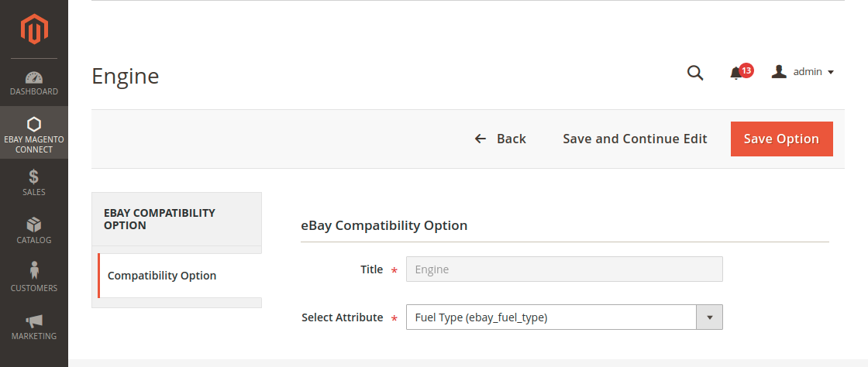Open the Dashboard gauge icon
The width and height of the screenshot is (868, 367).
point(34,77)
